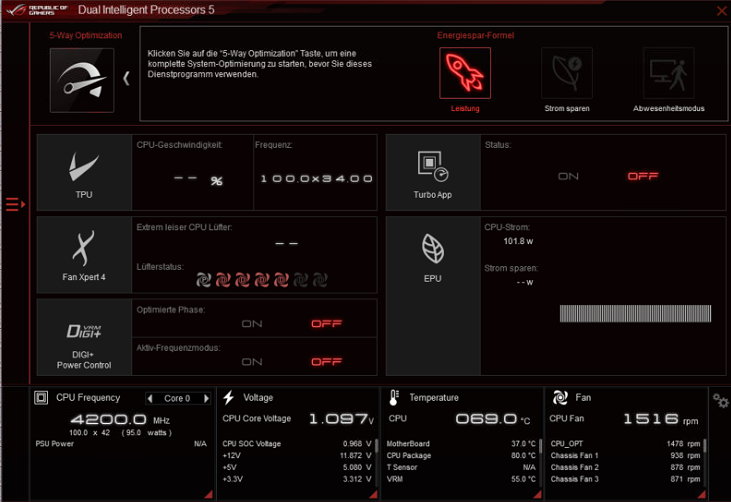Click the EPU power usage bar graph
731x502 pixels.
click(x=635, y=314)
